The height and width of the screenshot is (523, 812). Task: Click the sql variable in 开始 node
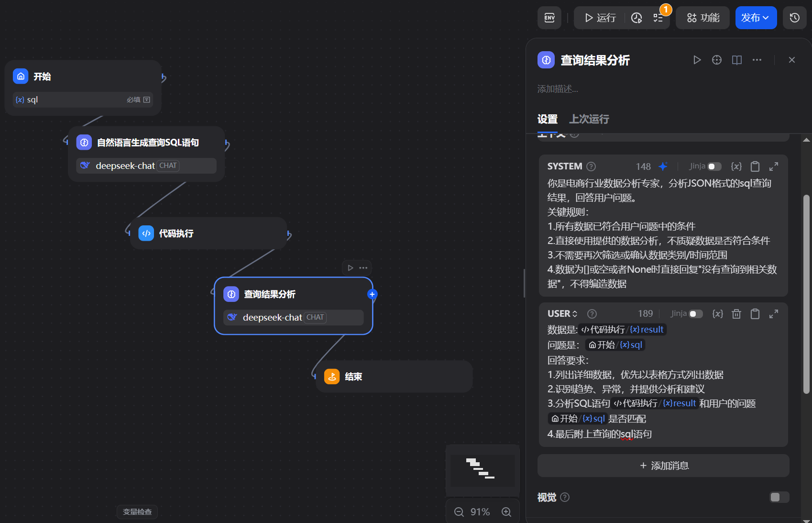(x=83, y=100)
